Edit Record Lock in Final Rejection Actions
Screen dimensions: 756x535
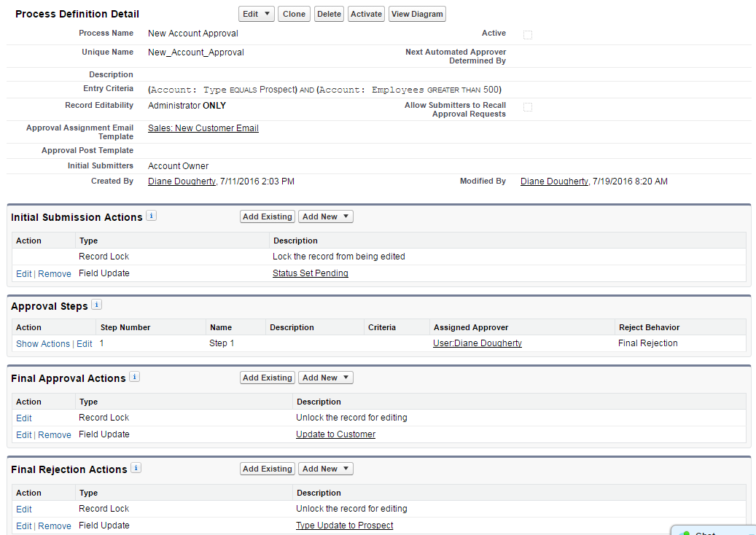click(x=23, y=509)
